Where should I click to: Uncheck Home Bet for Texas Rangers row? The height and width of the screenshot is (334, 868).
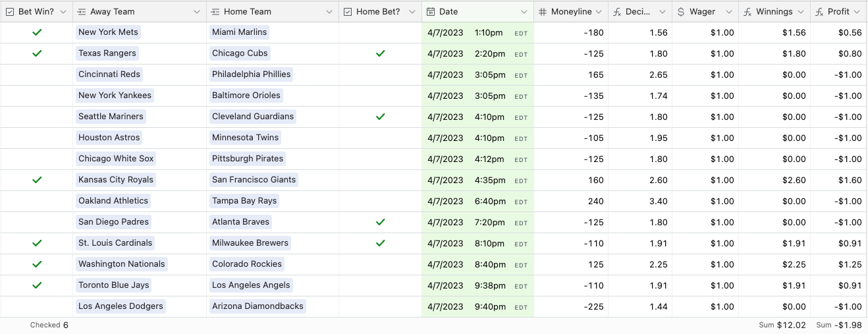point(380,53)
